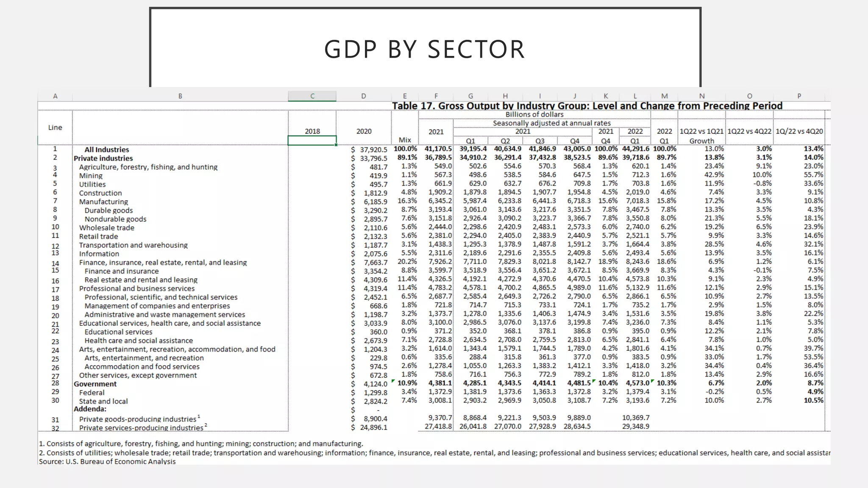
Task: Select the 'Construction' row label
Action: (100, 193)
